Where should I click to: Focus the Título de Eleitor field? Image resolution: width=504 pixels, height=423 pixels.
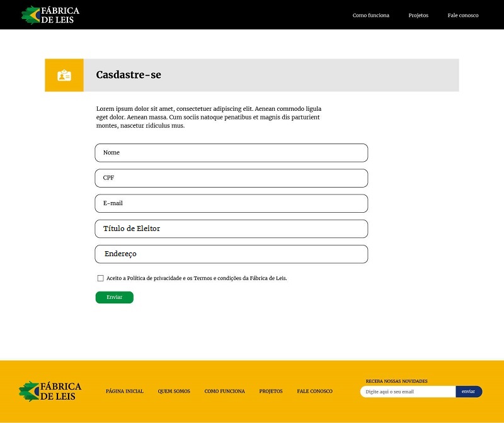tap(231, 228)
